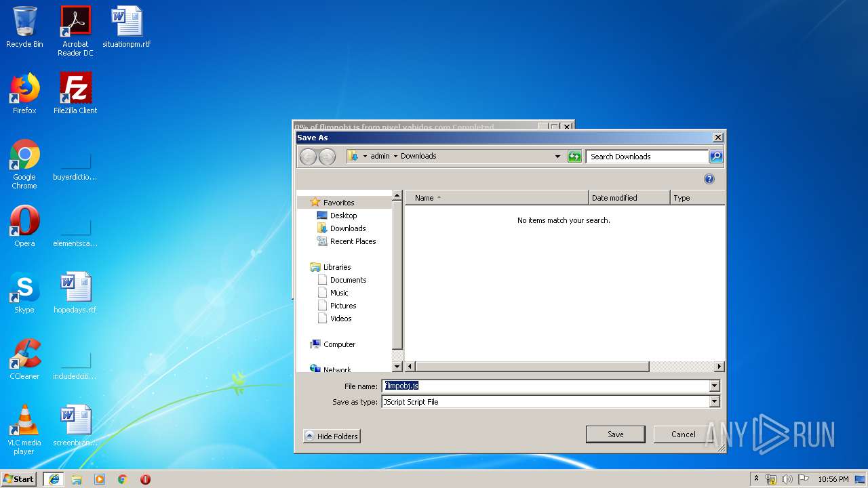The width and height of the screenshot is (868, 488).
Task: Click the network tray icon
Action: [x=771, y=479]
